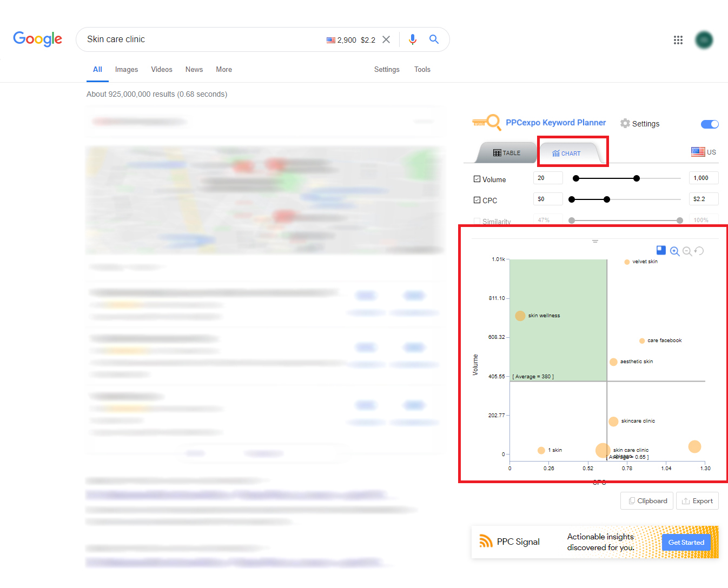Open the PPCexpo Keyword Planner link

tap(555, 123)
